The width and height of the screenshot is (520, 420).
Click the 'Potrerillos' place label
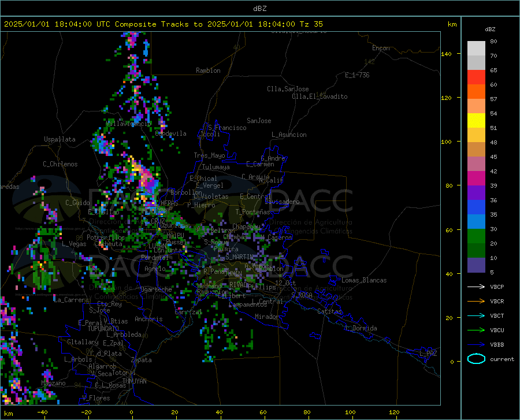click(106, 237)
